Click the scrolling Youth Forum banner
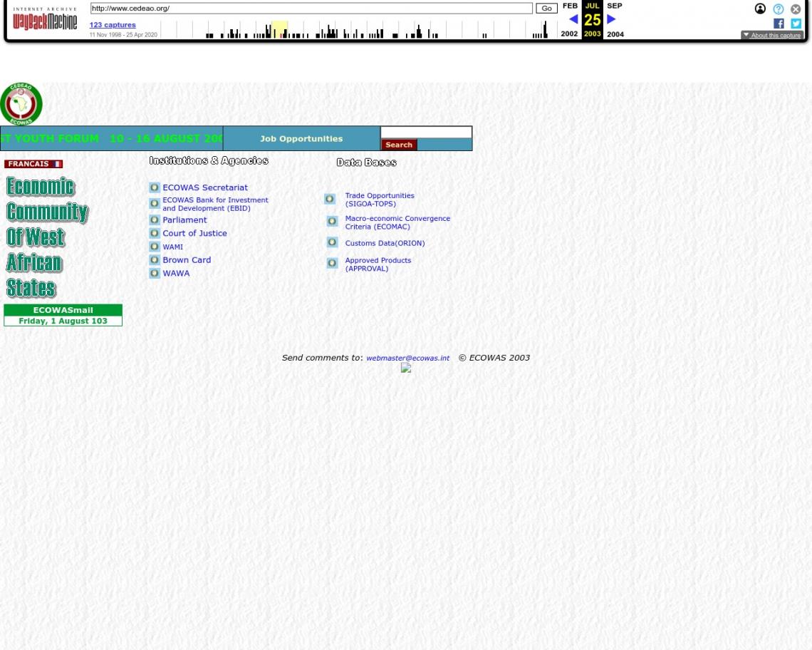This screenshot has width=812, height=650. tap(111, 138)
